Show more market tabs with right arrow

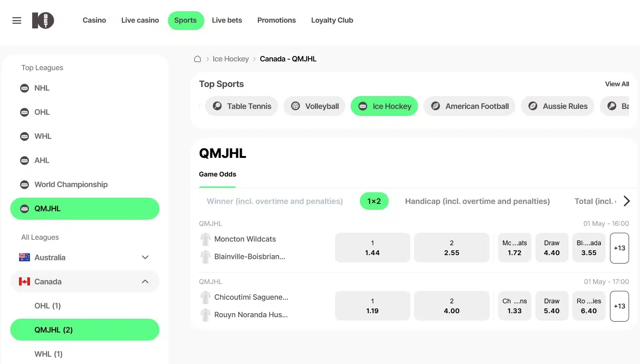(x=626, y=201)
